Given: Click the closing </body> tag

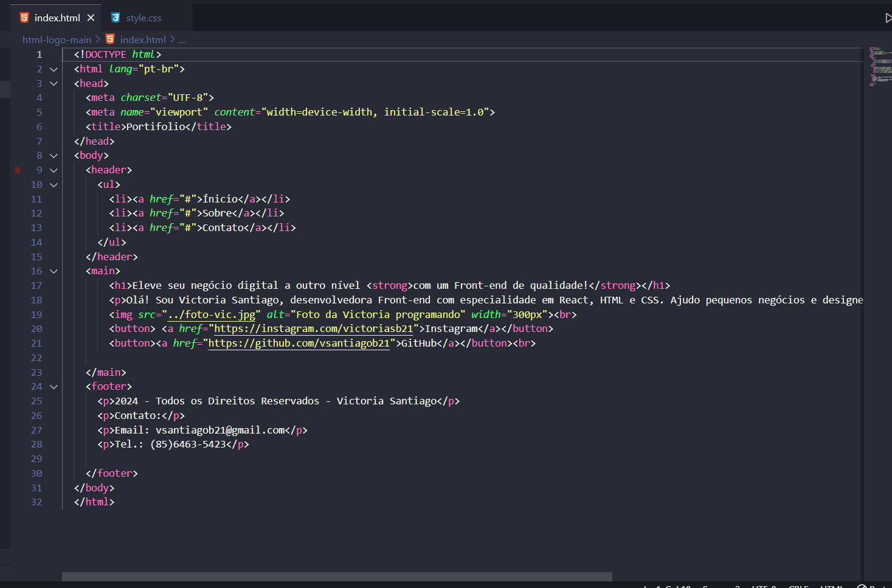Looking at the screenshot, I should [x=94, y=488].
